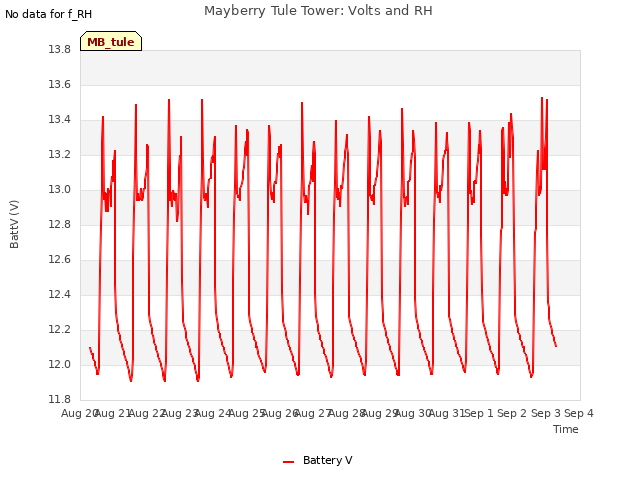Click the 11.8 y-axis tick label
The image size is (640, 480).
[x=60, y=399]
